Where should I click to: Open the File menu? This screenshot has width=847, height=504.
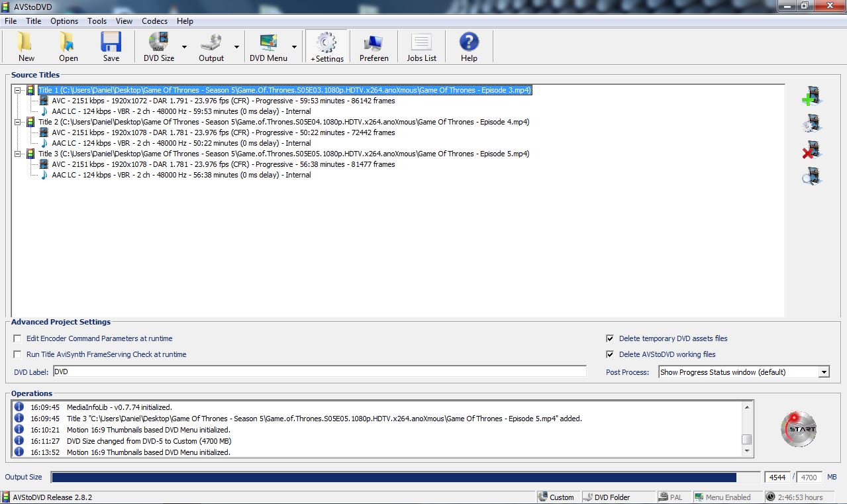tap(11, 21)
